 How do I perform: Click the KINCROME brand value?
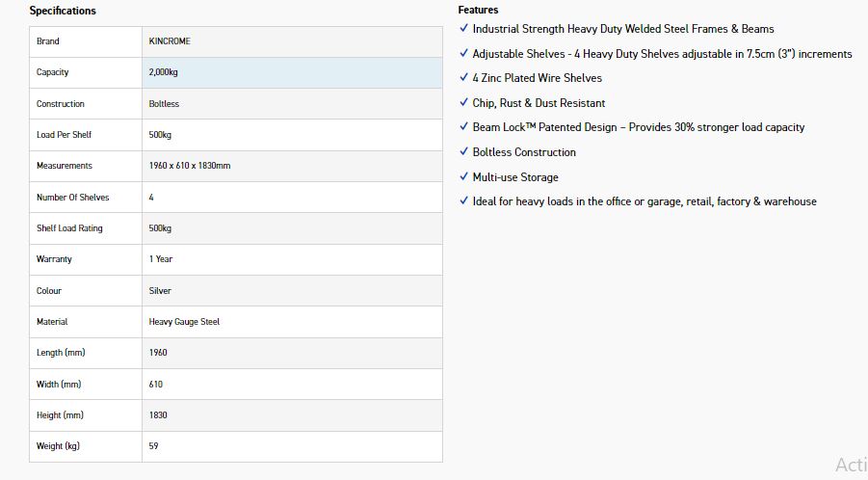pos(170,41)
